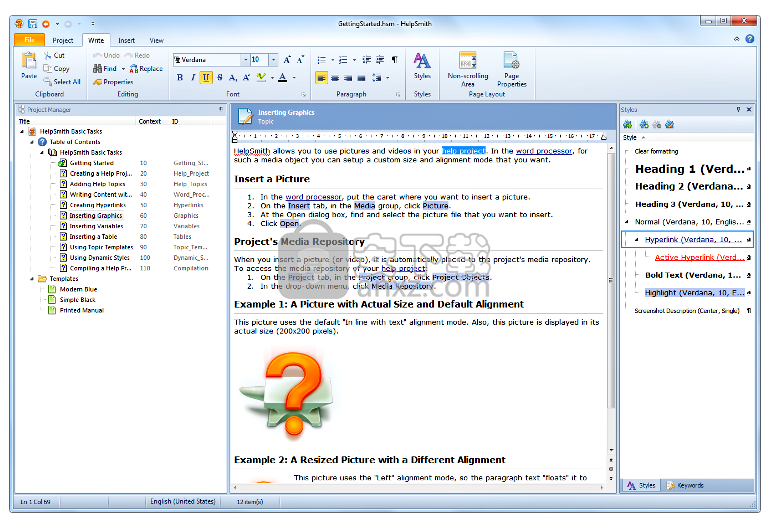The width and height of the screenshot is (773, 522).
Task: Click the orange back navigation icon
Action: tap(46, 24)
